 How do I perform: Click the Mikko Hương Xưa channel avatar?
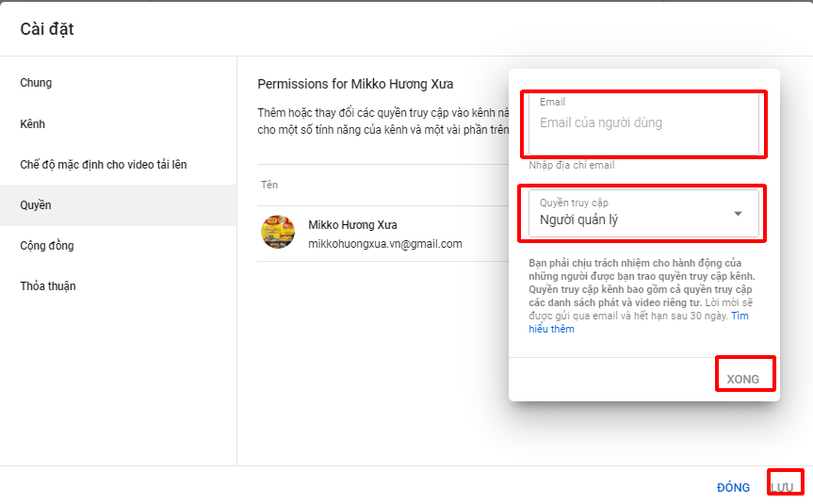(278, 232)
